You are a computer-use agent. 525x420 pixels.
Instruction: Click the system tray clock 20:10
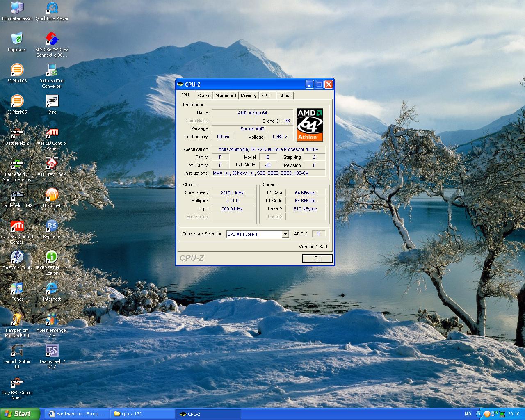[514, 414]
